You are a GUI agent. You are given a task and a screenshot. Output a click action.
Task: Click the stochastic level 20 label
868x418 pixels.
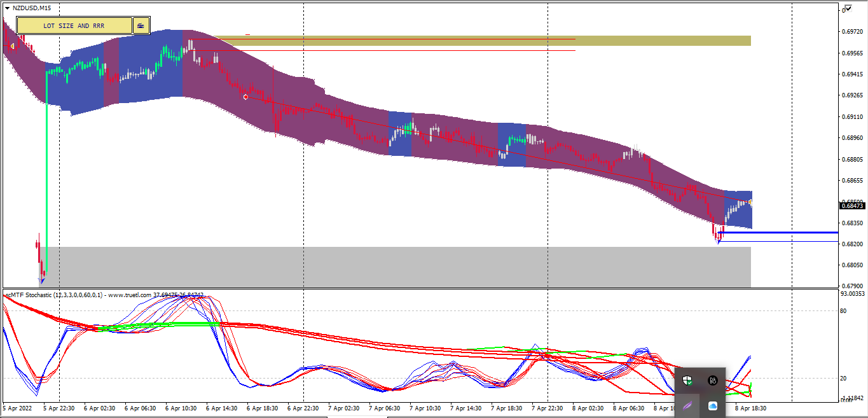(x=843, y=379)
